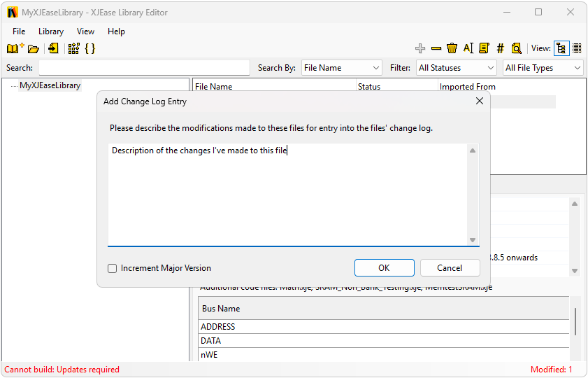Switch to tree view mode
The height and width of the screenshot is (378, 588).
tap(561, 48)
